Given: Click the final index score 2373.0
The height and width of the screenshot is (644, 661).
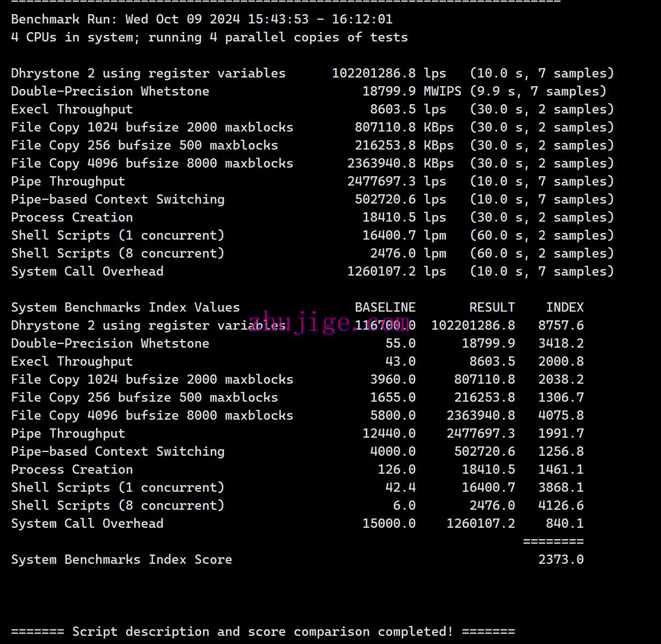Looking at the screenshot, I should tap(561, 559).
